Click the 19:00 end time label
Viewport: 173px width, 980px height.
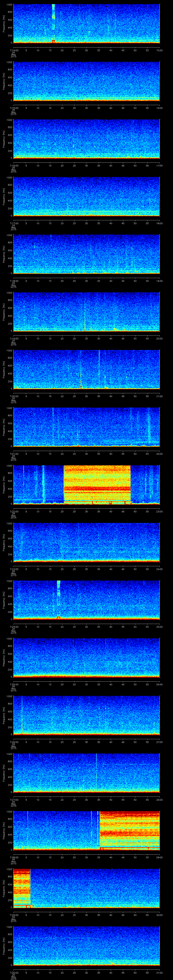tap(160, 281)
